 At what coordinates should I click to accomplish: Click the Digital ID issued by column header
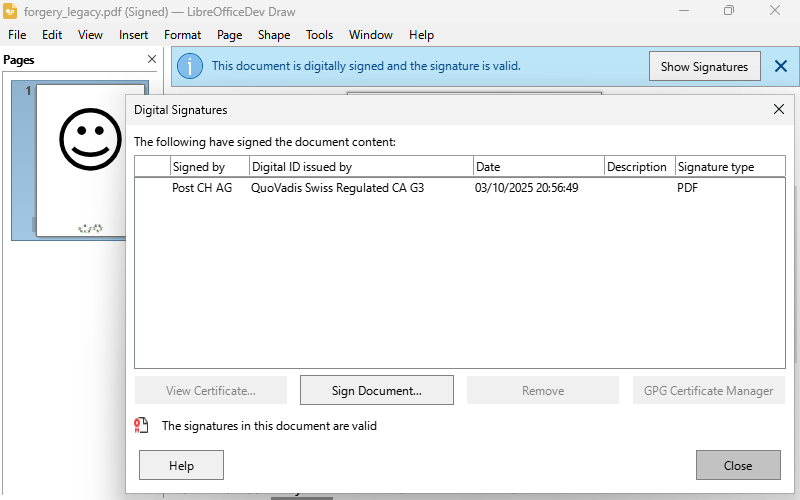pos(361,167)
